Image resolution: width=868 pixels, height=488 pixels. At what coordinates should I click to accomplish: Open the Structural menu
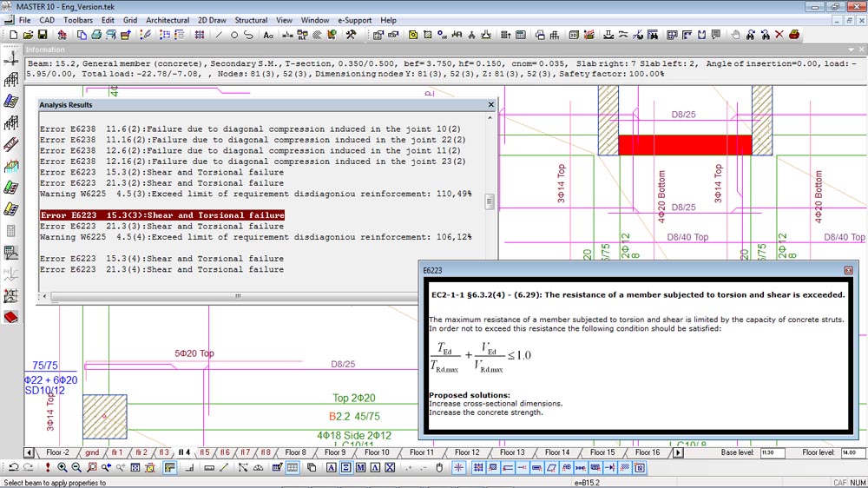[x=251, y=20]
